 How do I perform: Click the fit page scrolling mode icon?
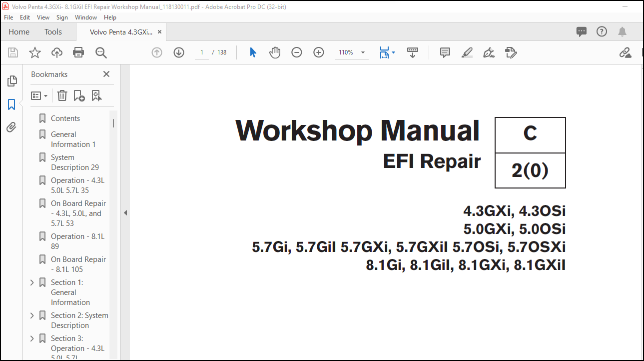pos(384,52)
